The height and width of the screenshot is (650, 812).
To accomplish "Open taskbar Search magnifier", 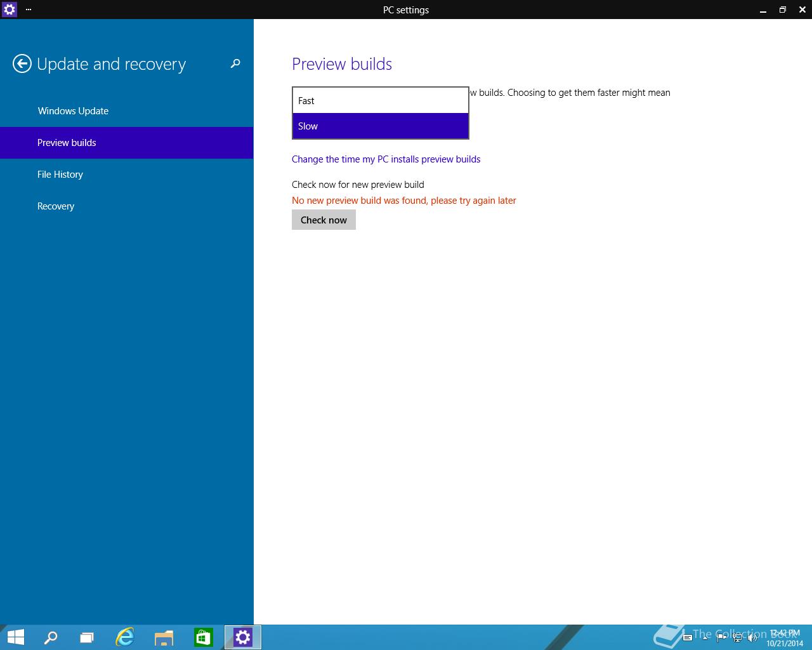I will point(51,637).
